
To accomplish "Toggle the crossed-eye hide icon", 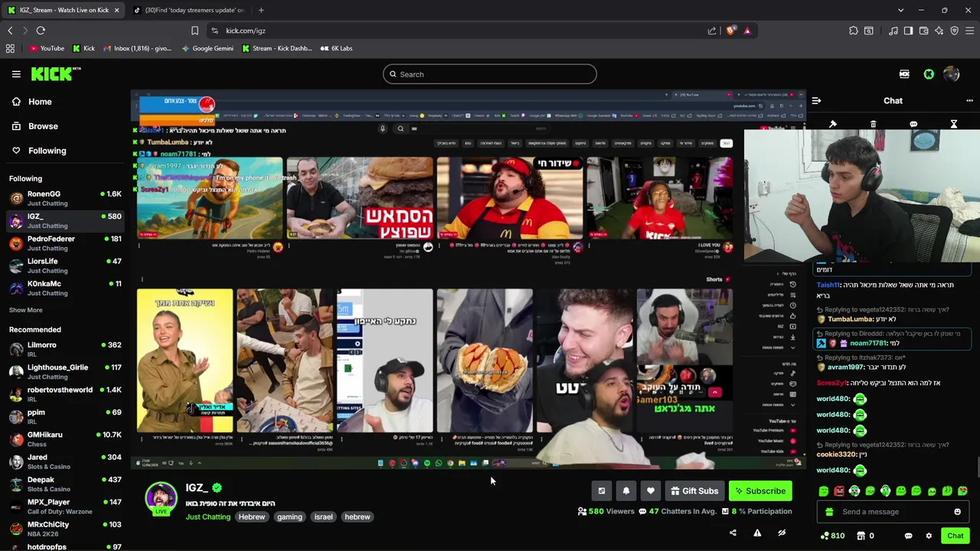I will (782, 533).
